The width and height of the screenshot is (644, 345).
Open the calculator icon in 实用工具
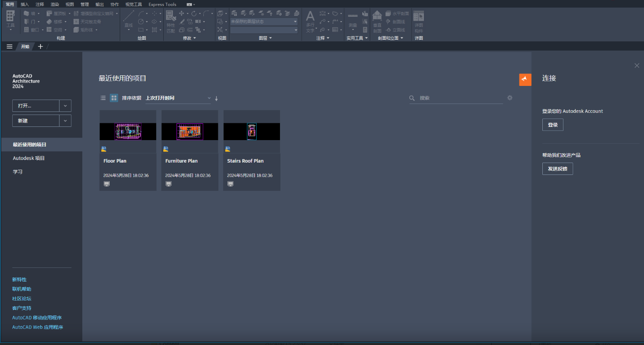[x=365, y=30]
